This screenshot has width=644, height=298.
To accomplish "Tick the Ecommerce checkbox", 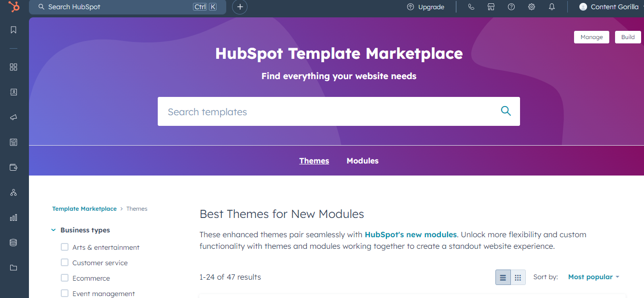I will coord(65,278).
